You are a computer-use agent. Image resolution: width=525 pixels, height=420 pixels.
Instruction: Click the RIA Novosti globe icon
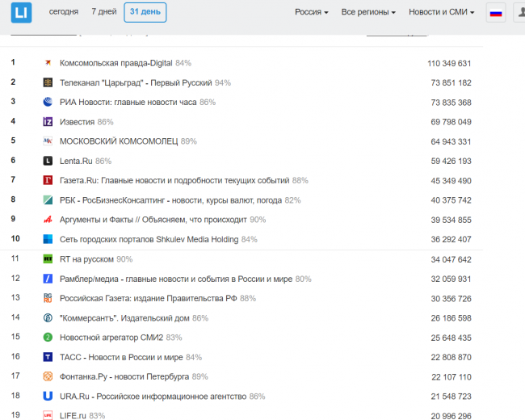pyautogui.click(x=48, y=102)
